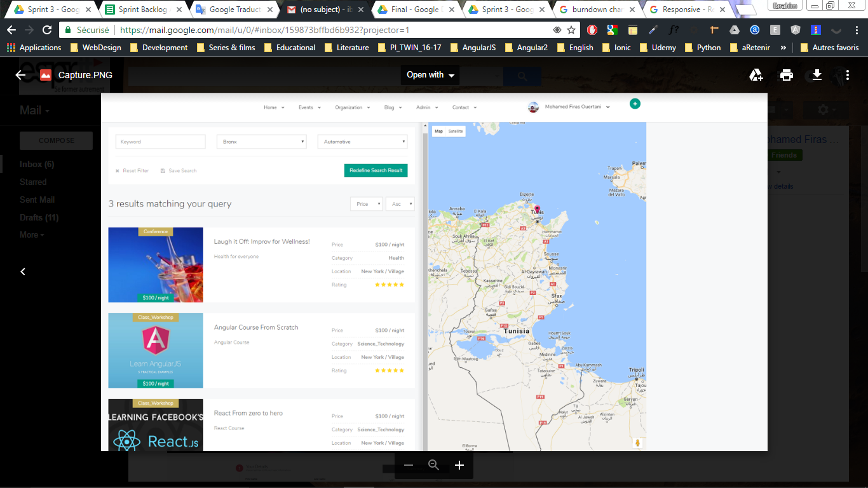Download the Capture.PNG attachment
Viewport: 868px width, 488px height.
click(817, 75)
